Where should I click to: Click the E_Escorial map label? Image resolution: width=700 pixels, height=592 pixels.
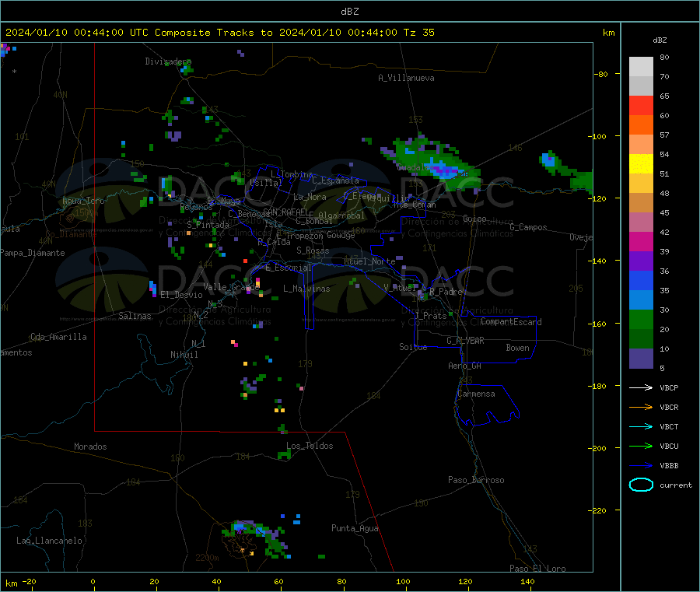click(x=289, y=268)
